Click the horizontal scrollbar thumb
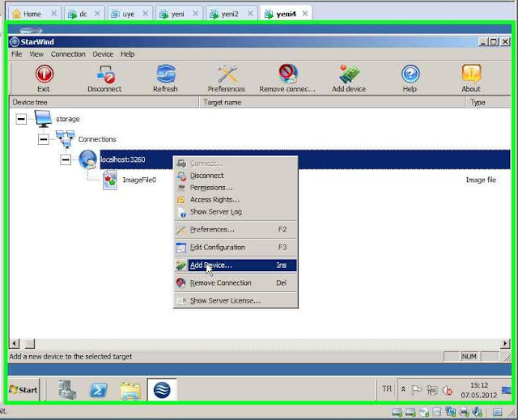Screen dimensions: 518x420 [30, 344]
